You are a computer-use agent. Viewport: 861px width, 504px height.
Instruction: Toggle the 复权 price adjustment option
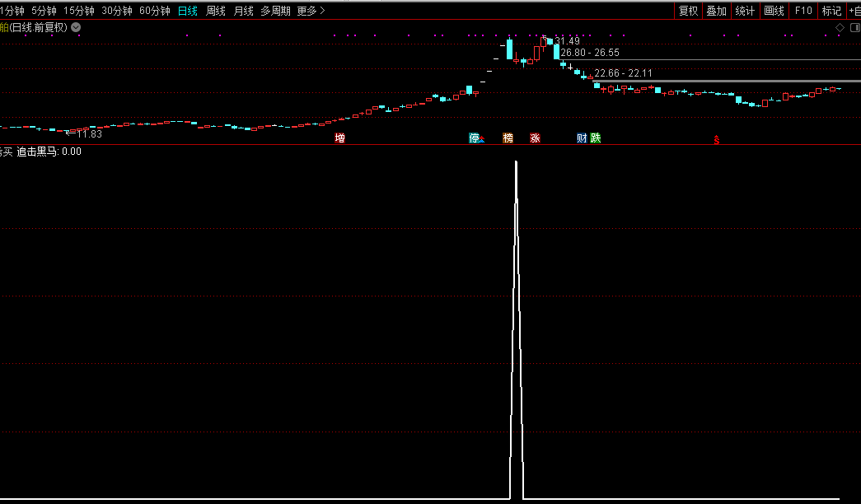pyautogui.click(x=688, y=11)
